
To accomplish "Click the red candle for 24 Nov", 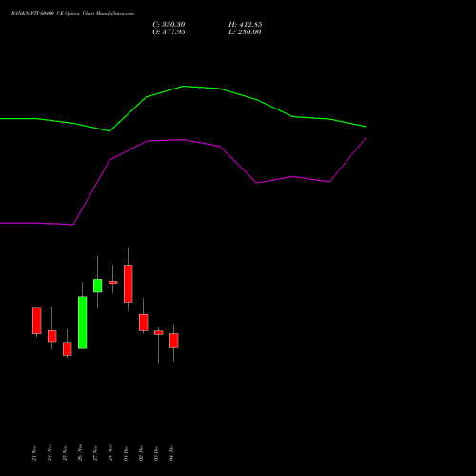I will point(52,336).
